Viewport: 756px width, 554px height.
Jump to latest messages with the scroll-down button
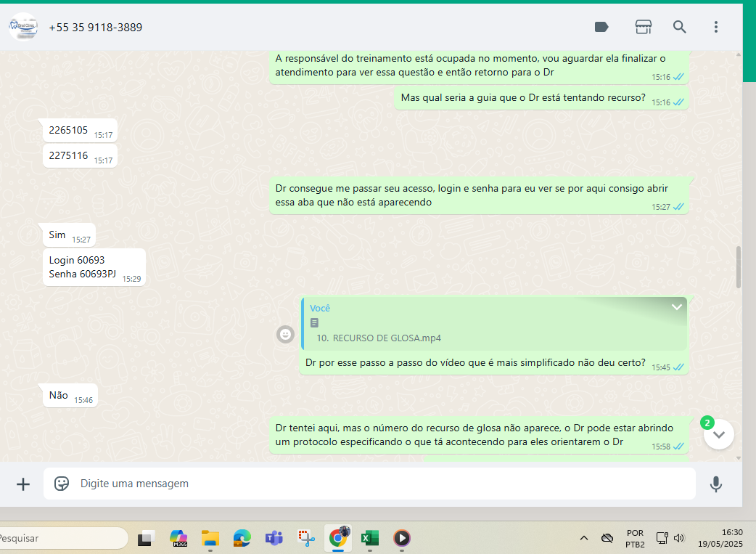(x=719, y=434)
